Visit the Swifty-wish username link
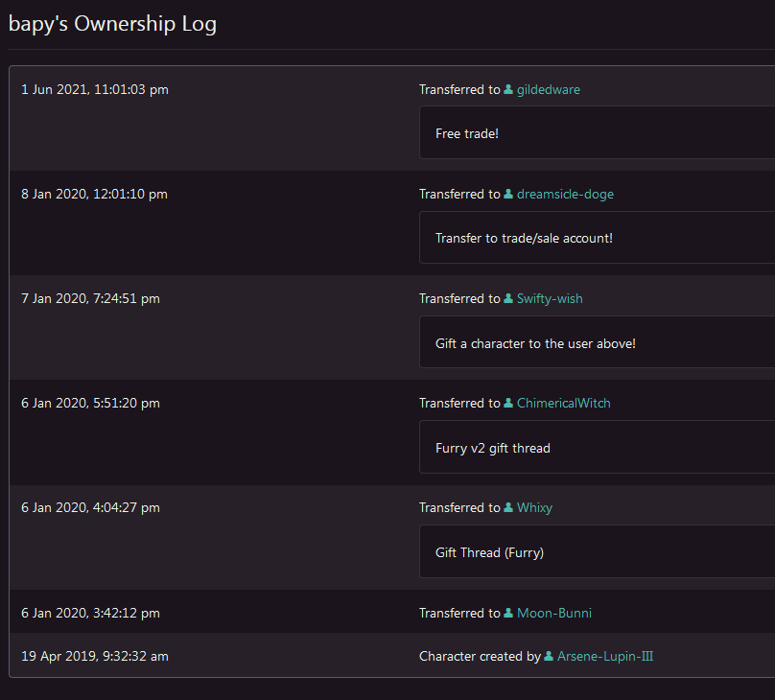The height and width of the screenshot is (700, 775). click(550, 299)
